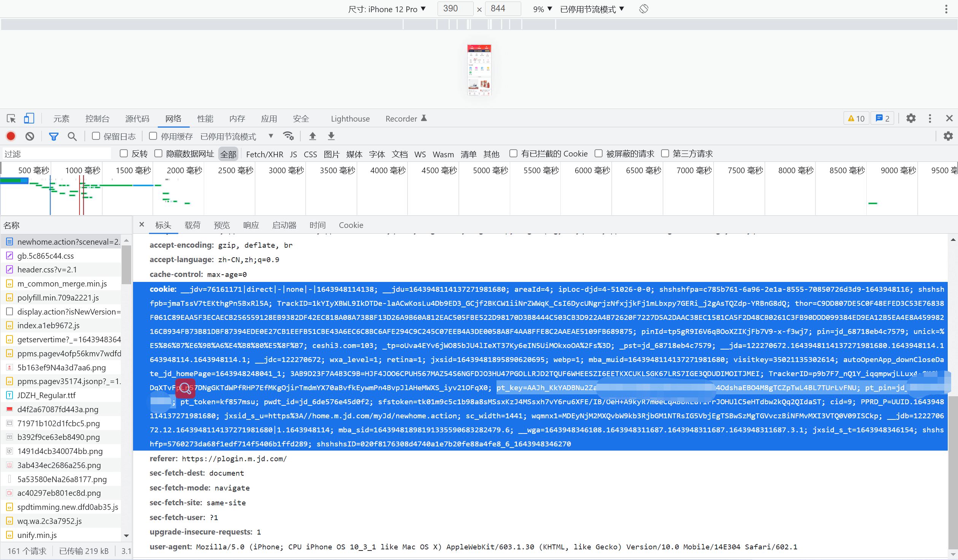Open network conditions wifi gear icon
The height and width of the screenshot is (560, 958).
(289, 136)
